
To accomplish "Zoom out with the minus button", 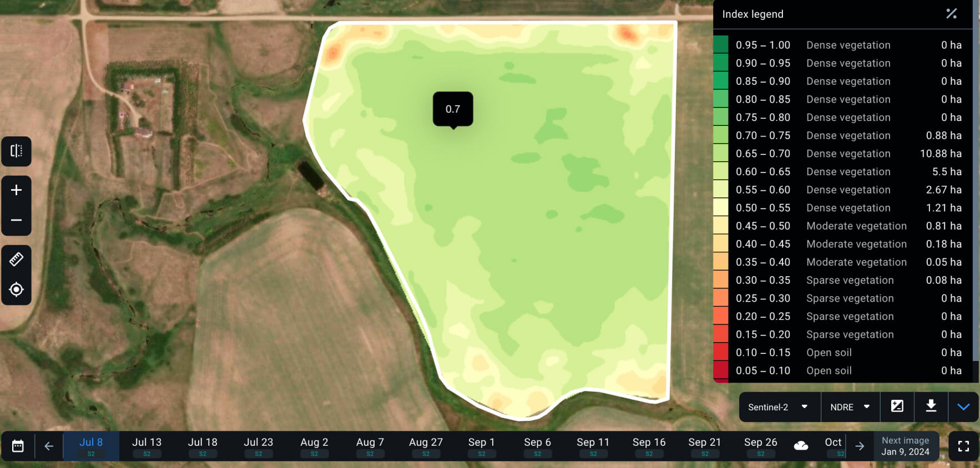I will click(16, 220).
